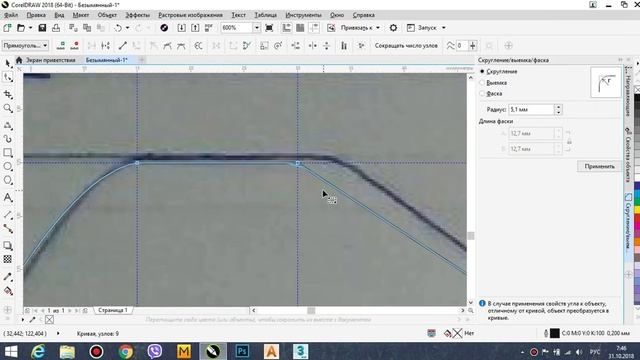
Task: Expand the coordinates arrow in status bar
Action: click(x=58, y=333)
